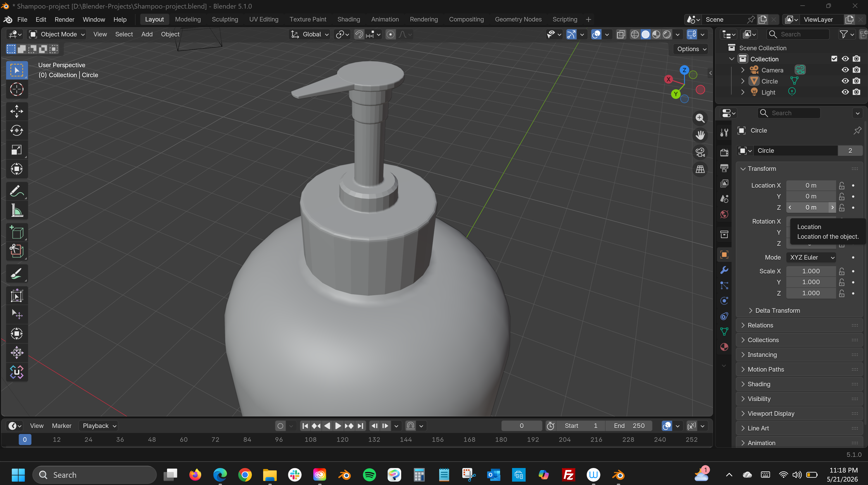Viewport: 868px width, 485px height.
Task: Open Spotify from the Windows taskbar
Action: click(x=369, y=475)
